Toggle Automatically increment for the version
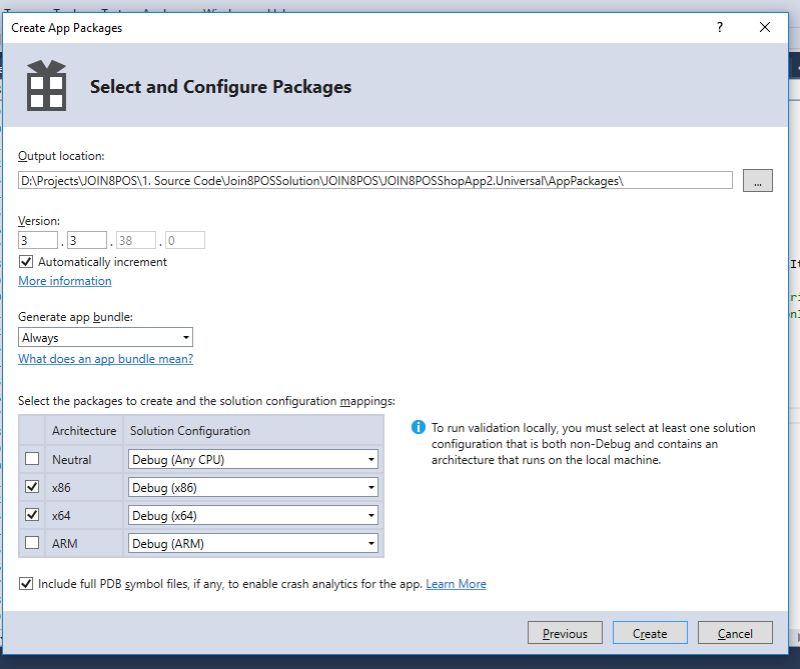 (24, 261)
